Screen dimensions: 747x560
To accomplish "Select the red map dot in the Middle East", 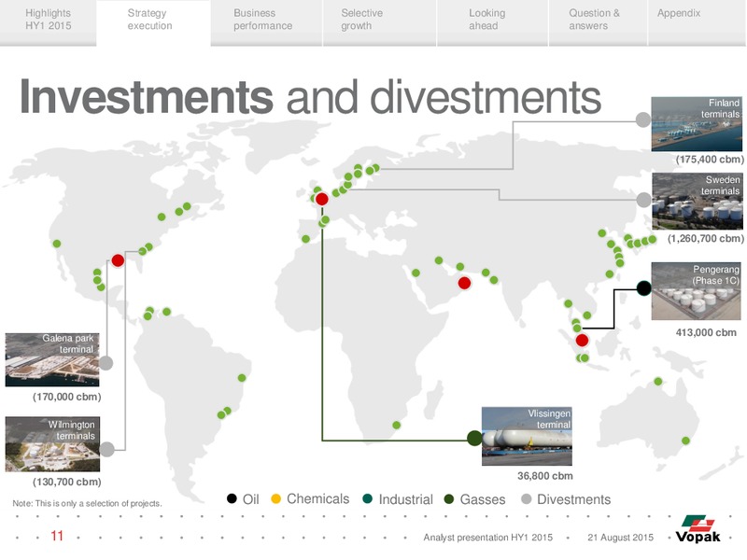I will coord(464,284).
